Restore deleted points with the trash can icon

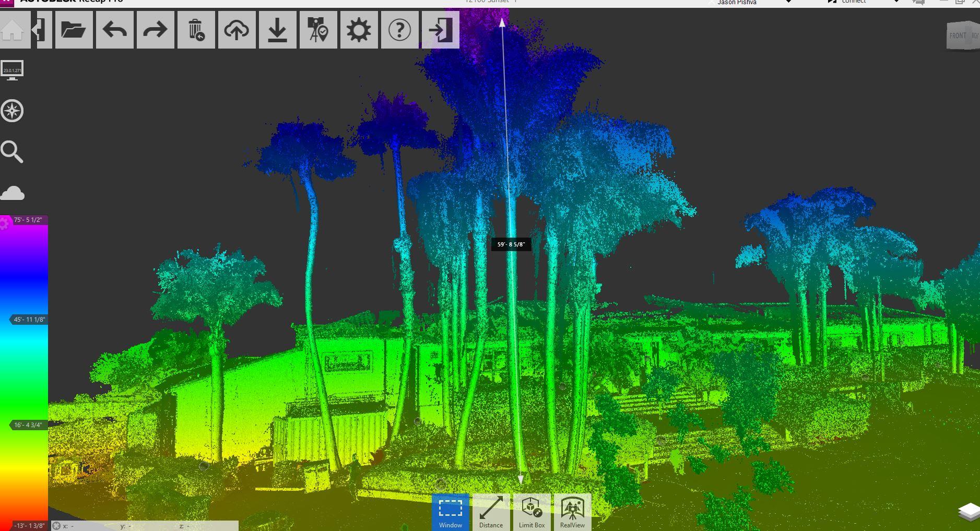coord(196,30)
